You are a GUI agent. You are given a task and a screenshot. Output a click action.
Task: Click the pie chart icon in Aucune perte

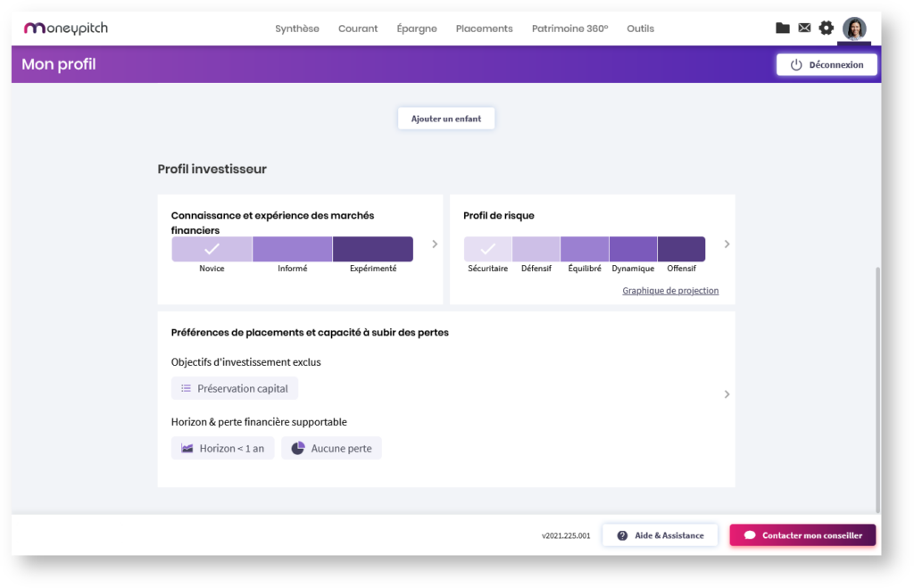pyautogui.click(x=298, y=448)
